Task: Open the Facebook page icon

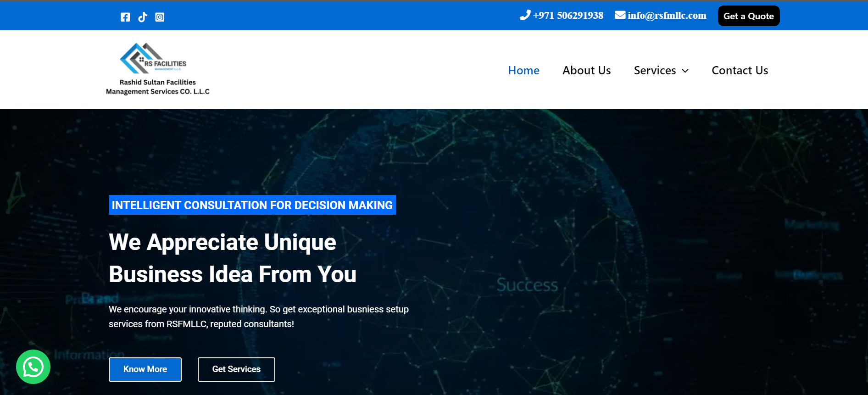Action: 125,17
